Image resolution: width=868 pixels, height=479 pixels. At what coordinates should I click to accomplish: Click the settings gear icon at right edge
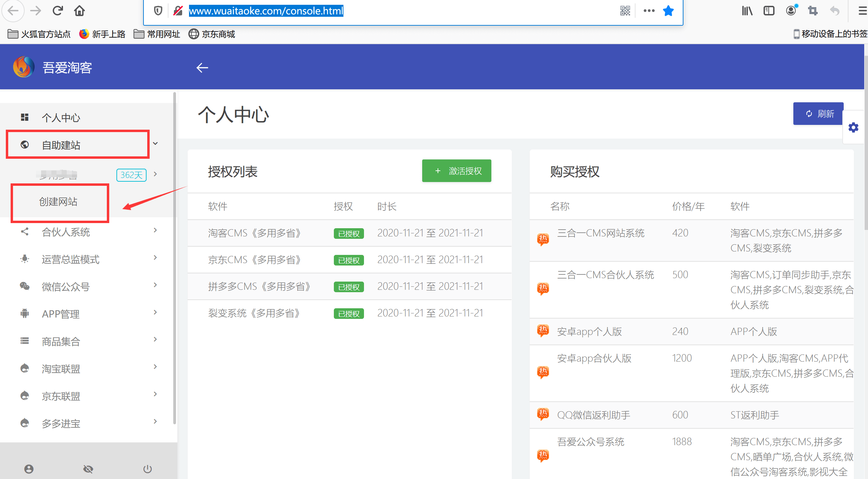pyautogui.click(x=853, y=128)
